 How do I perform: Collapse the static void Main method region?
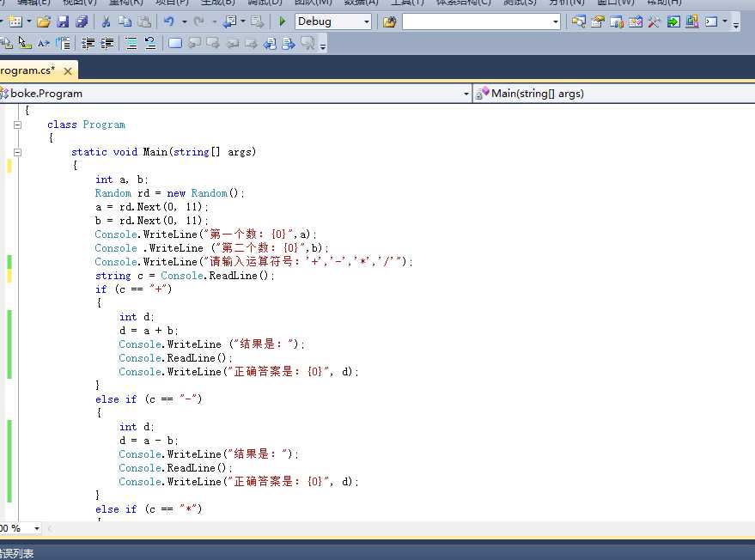tap(17, 152)
